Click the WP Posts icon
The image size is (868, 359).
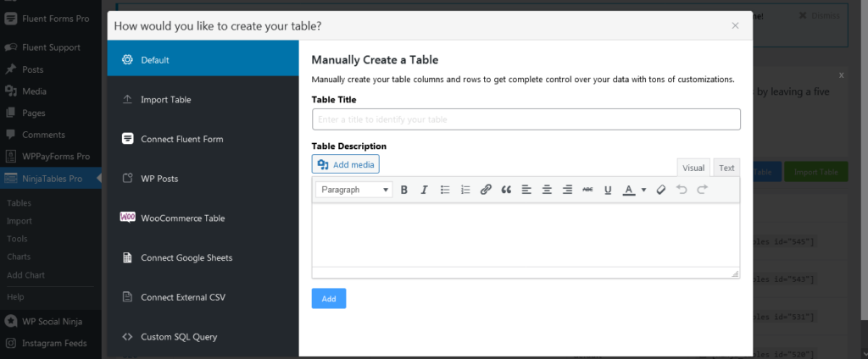(127, 178)
